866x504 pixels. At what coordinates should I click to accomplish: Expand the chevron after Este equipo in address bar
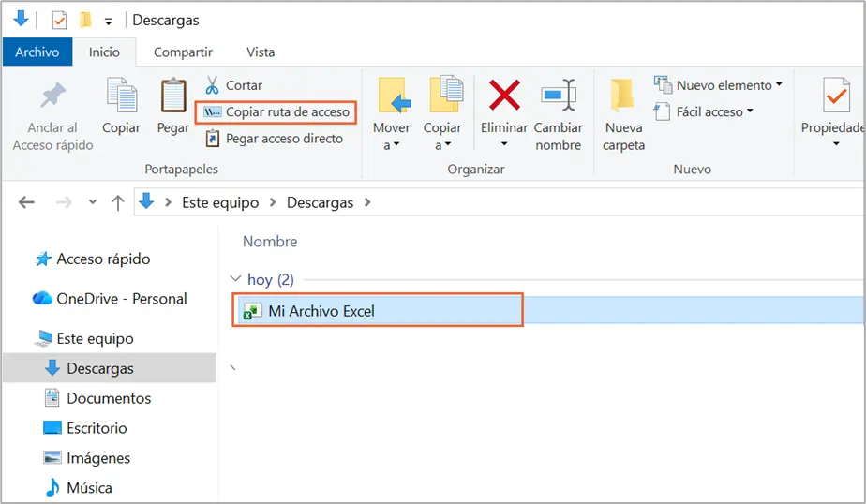tap(273, 202)
